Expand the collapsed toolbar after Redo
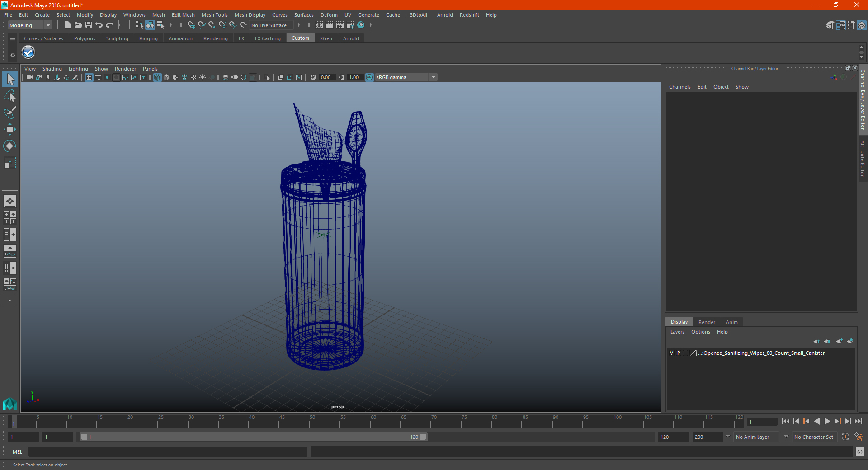 [x=119, y=25]
